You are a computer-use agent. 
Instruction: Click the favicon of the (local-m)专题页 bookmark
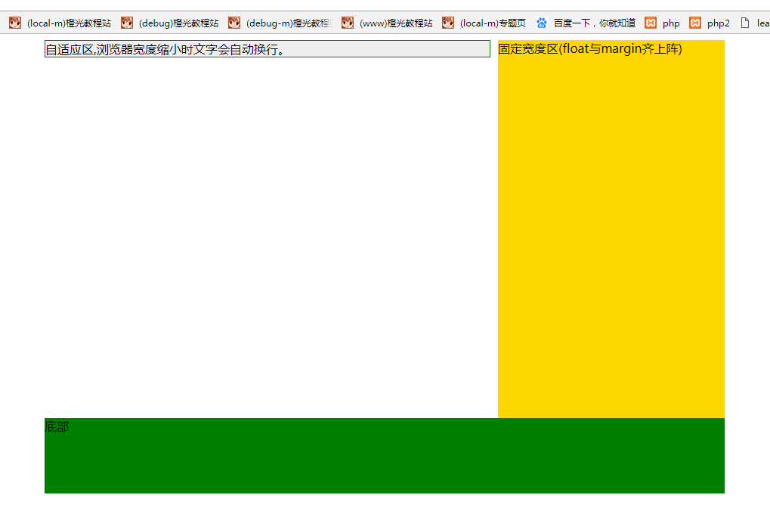(x=448, y=23)
